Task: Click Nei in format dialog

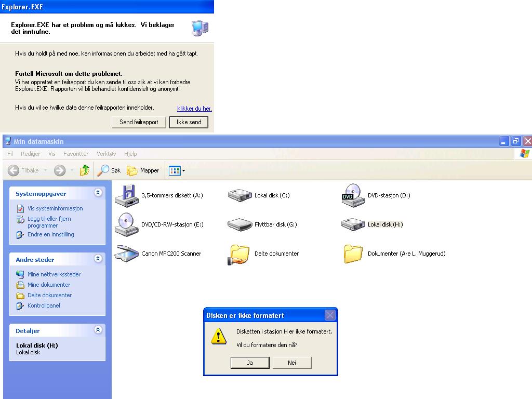Action: [292, 363]
